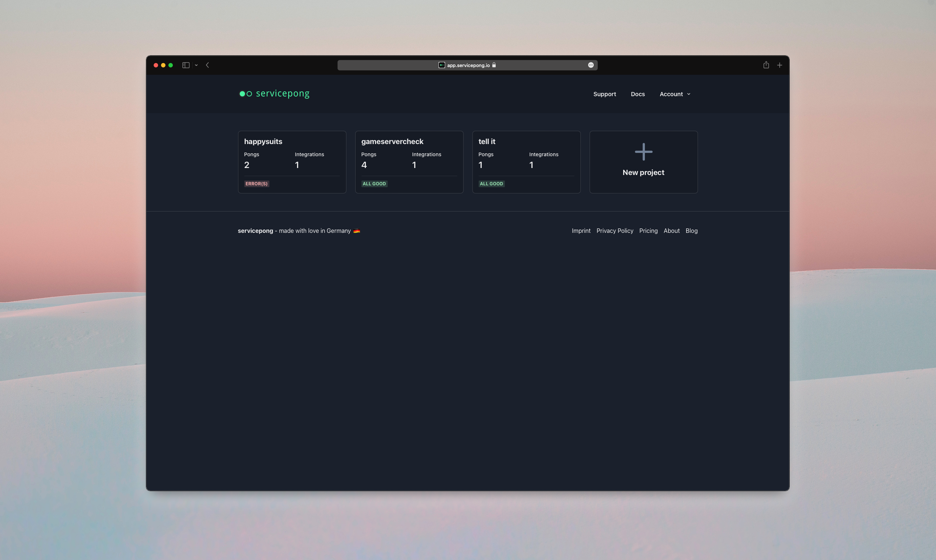Open the About footer link

click(671, 231)
